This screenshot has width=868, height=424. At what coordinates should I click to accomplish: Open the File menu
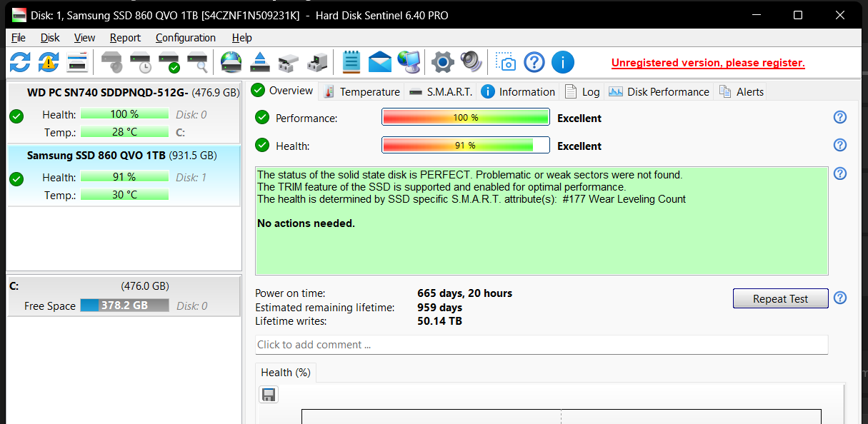[19, 38]
